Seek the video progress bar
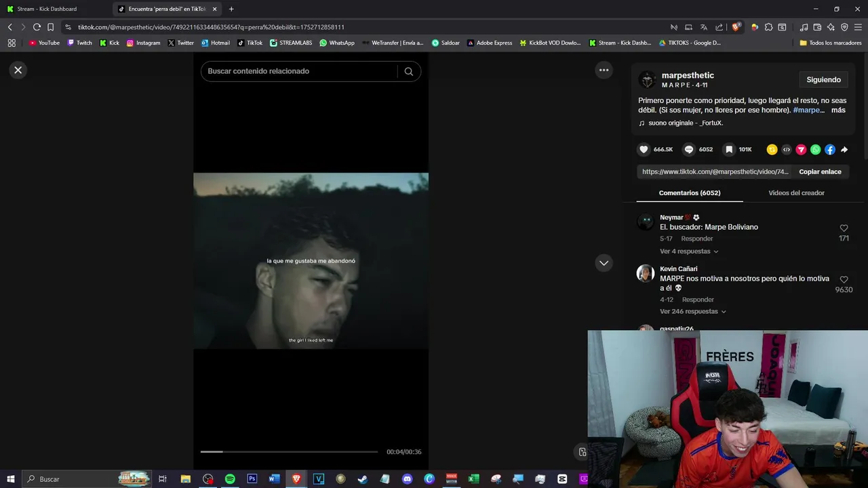This screenshot has width=868, height=488. click(x=289, y=451)
